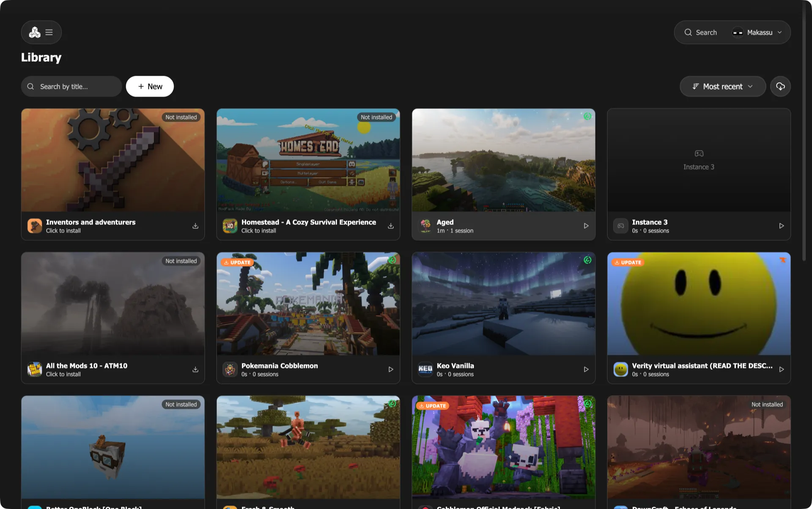Image resolution: width=812 pixels, height=509 pixels.
Task: Install Inventors and adventurers via download icon
Action: click(195, 226)
